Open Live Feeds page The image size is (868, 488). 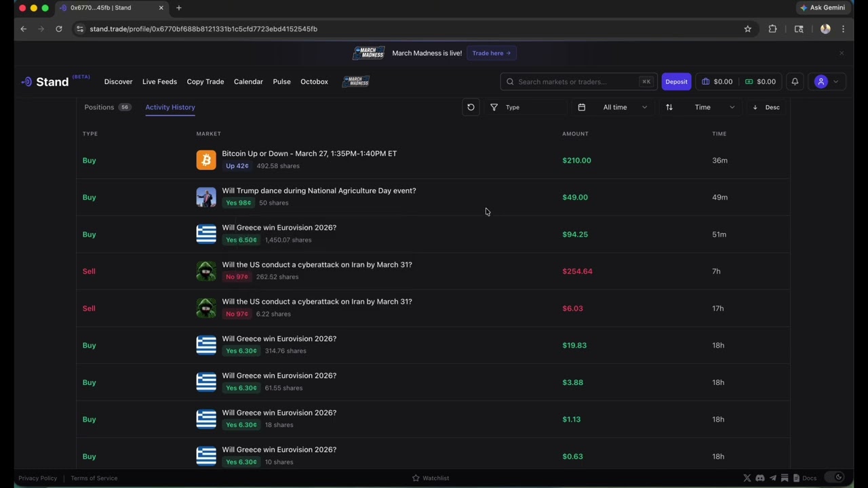[x=159, y=81]
